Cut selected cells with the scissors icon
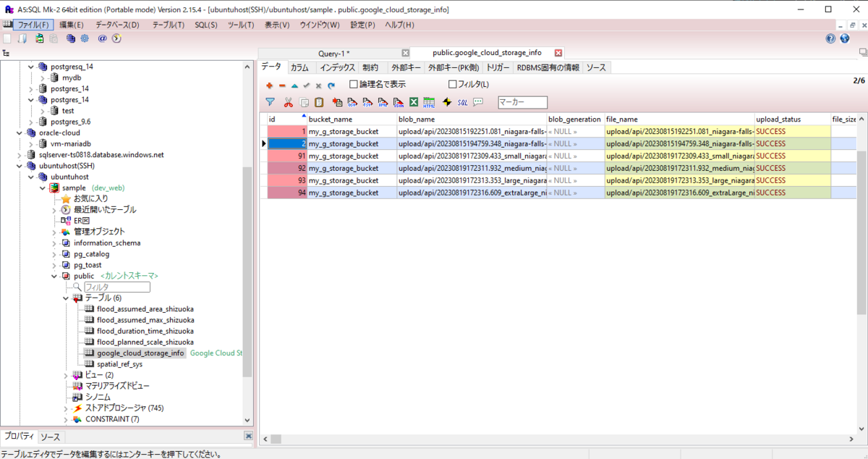This screenshot has width=868, height=459. pyautogui.click(x=289, y=101)
